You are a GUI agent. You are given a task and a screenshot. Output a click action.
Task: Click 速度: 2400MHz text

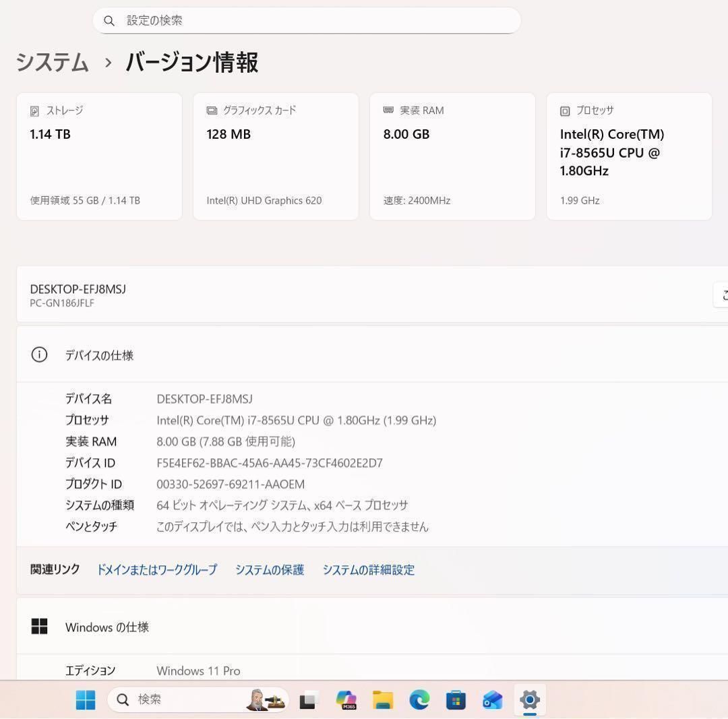[417, 201]
